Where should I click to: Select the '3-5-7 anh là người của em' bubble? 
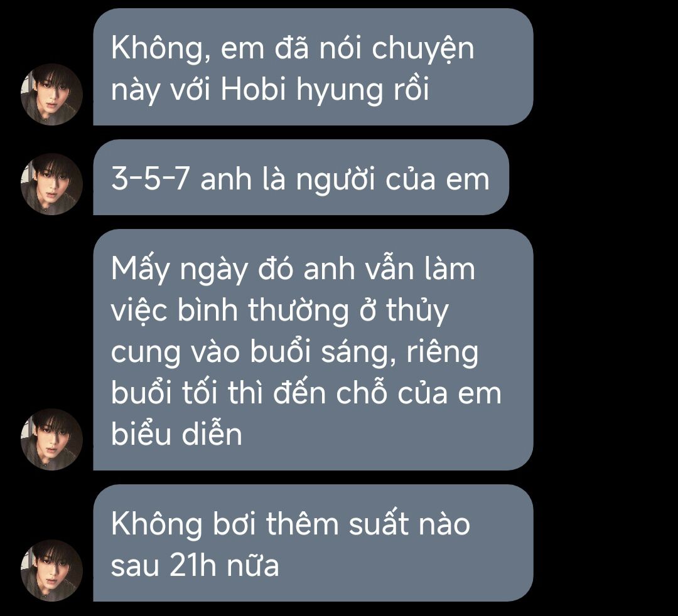(x=301, y=177)
